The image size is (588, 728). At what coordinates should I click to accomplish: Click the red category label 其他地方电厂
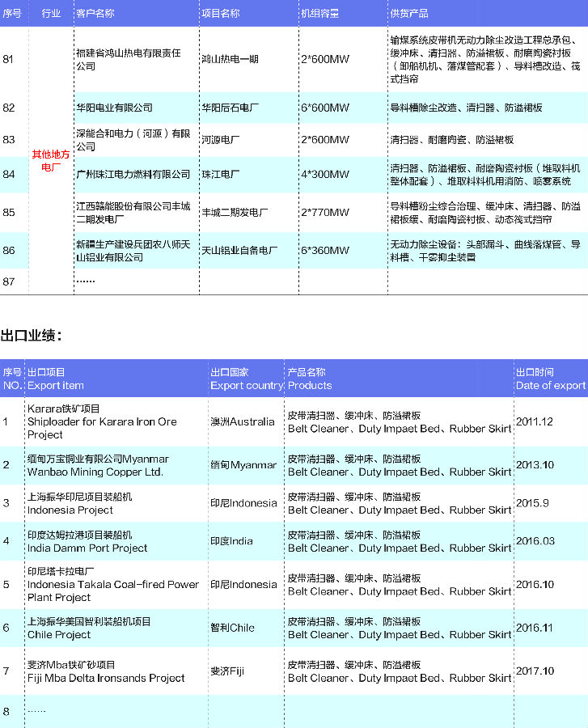click(51, 161)
